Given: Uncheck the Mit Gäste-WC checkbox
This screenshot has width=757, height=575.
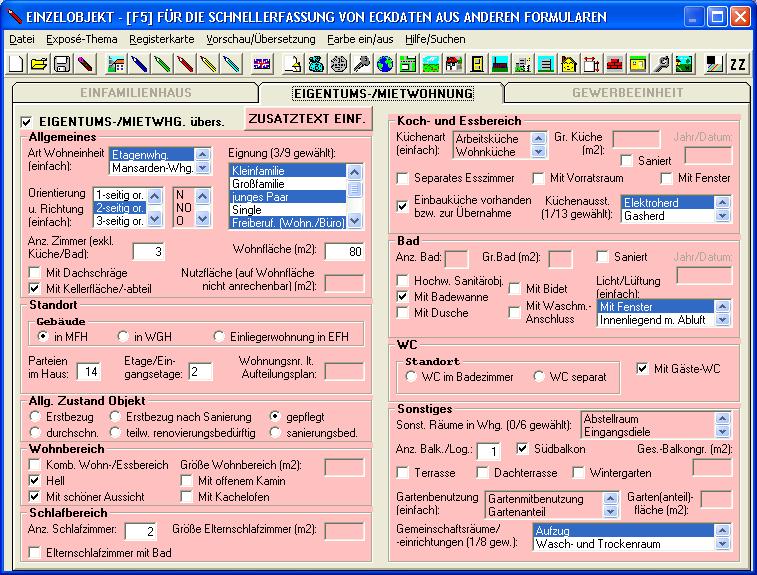Looking at the screenshot, I should [x=642, y=369].
